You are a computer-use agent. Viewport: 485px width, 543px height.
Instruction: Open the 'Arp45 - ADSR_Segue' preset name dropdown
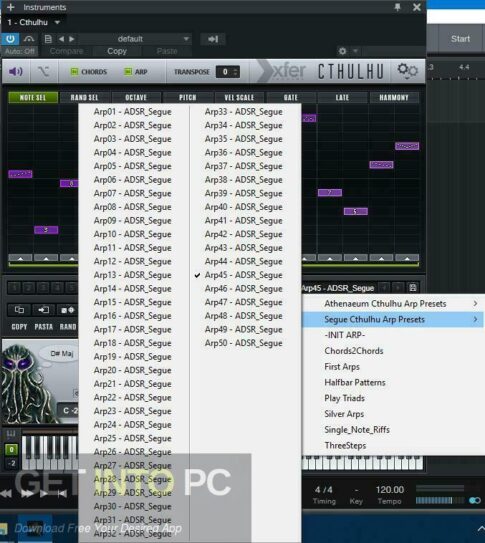click(338, 288)
